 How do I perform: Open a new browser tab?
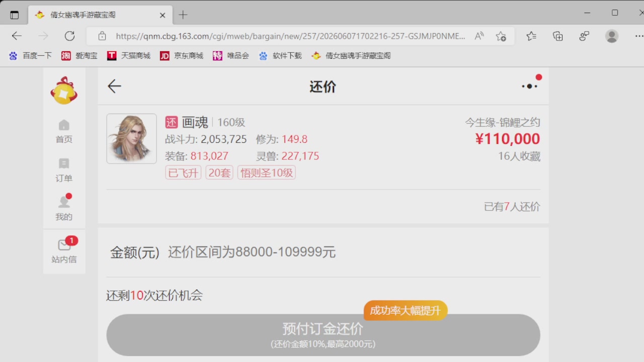click(x=183, y=15)
